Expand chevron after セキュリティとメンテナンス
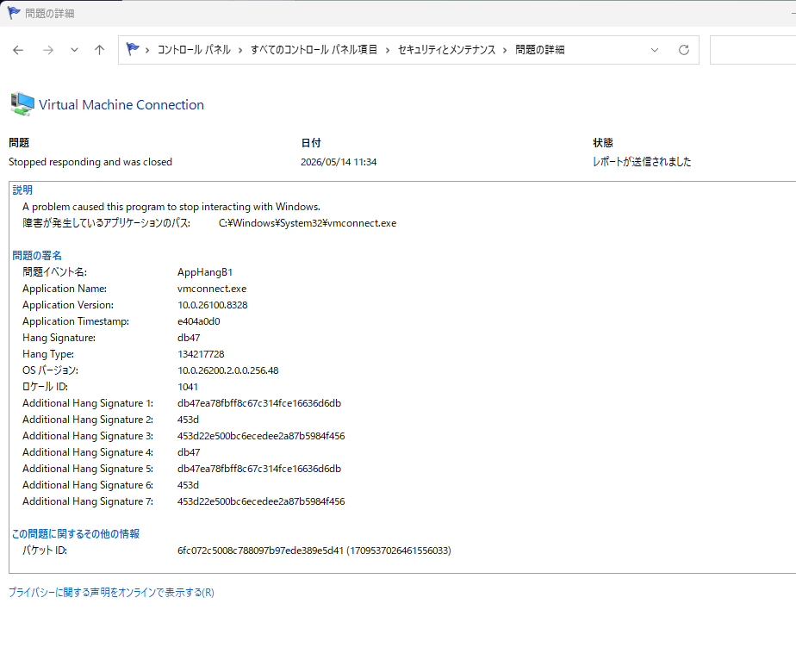The height and width of the screenshot is (672, 796). pyautogui.click(x=505, y=50)
